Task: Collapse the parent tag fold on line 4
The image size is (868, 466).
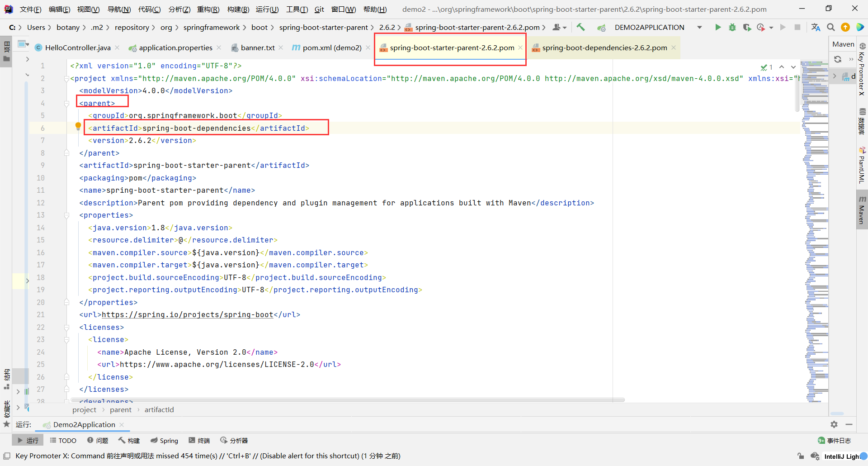Action: (x=66, y=104)
